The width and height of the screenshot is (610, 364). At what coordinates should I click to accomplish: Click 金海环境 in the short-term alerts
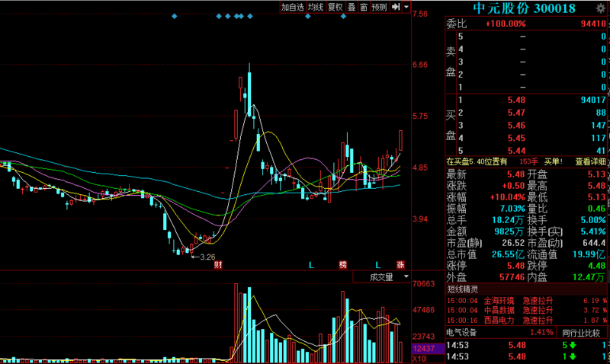coord(499,301)
